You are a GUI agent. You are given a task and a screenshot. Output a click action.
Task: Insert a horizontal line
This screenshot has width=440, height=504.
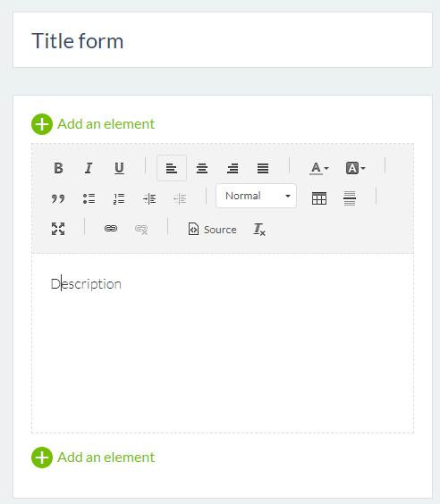pos(350,198)
